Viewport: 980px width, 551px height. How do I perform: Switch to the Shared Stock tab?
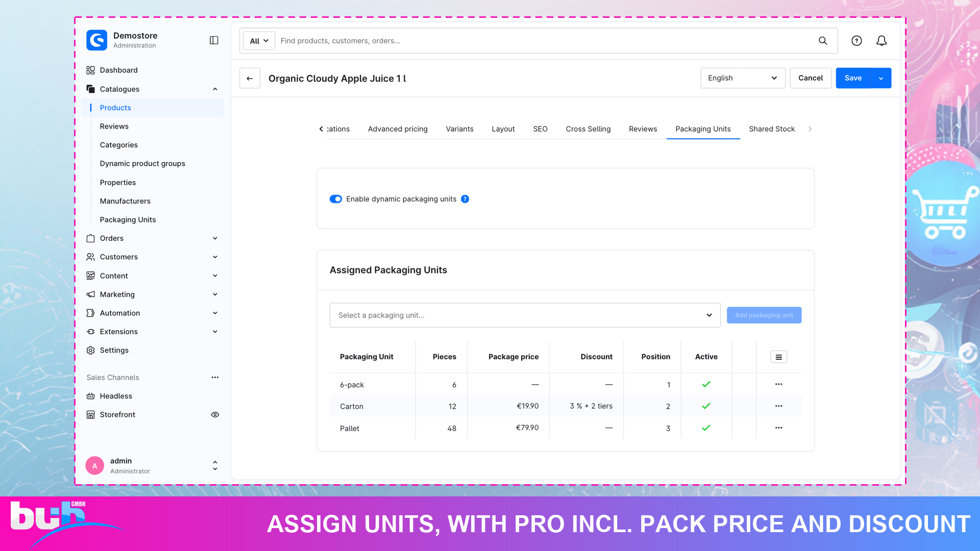(x=772, y=129)
